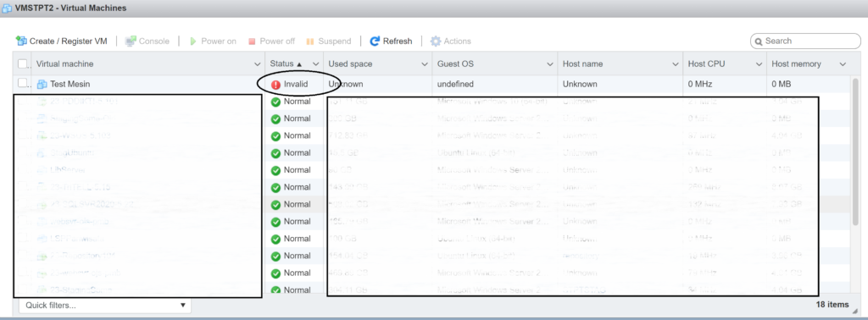Click the Refresh button label
Viewport: 868px width, 320px height.
click(x=398, y=41)
